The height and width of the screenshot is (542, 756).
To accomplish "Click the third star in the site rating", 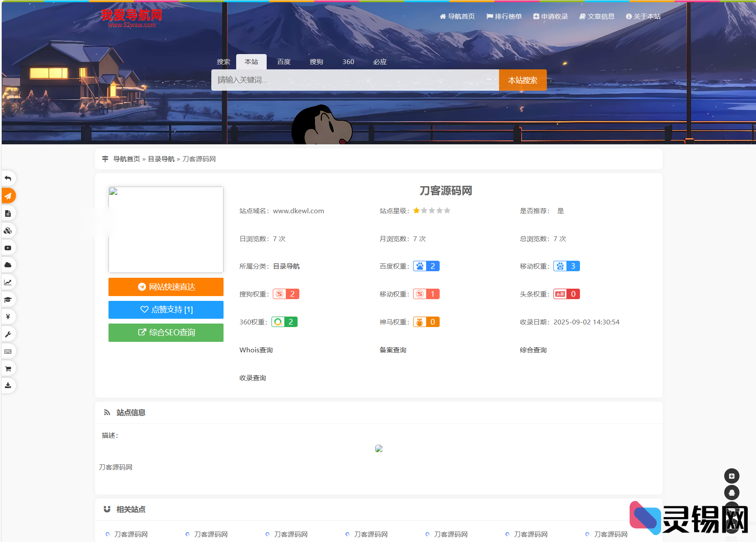I will click(x=431, y=210).
